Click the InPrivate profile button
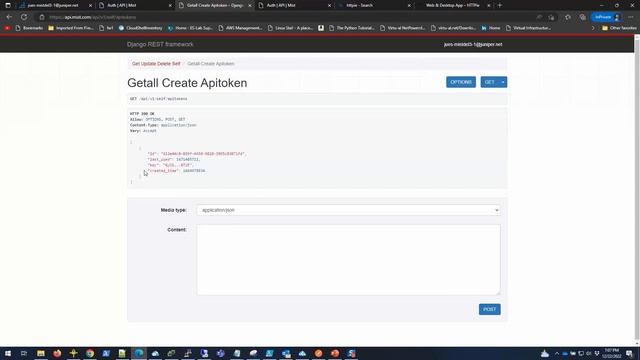Viewport: 640px width, 360px height. 607,17
